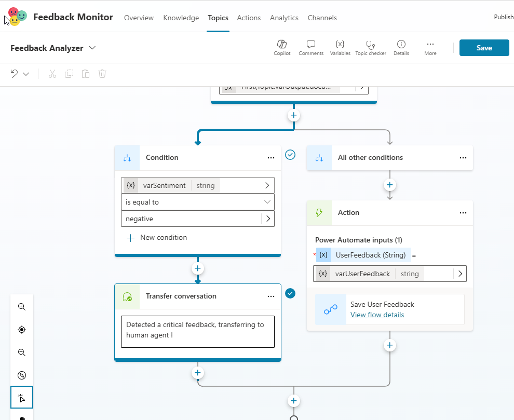Image resolution: width=514 pixels, height=420 pixels.
Task: Click the zoom in canvas icon
Action: click(22, 307)
